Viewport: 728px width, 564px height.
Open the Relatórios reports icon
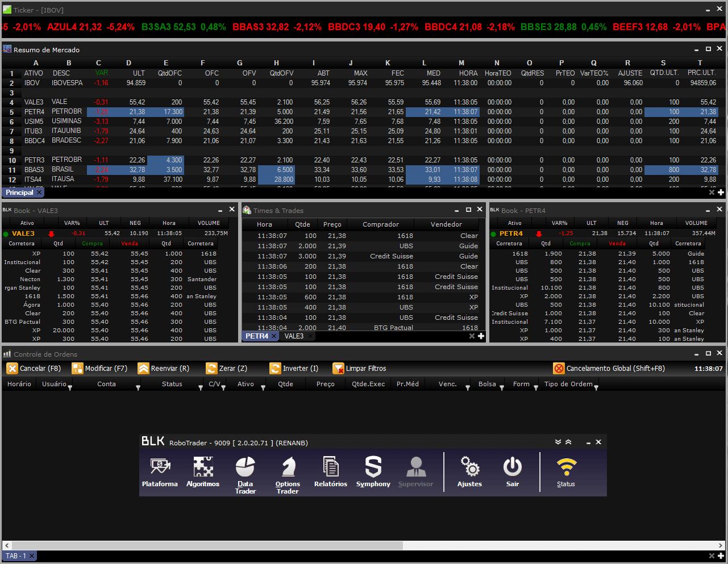pos(331,472)
